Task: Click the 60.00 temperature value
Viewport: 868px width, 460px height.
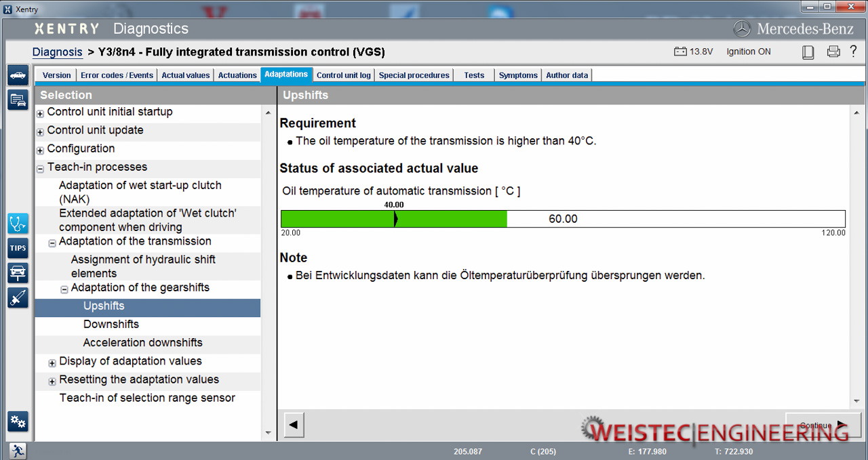Action: click(x=563, y=219)
